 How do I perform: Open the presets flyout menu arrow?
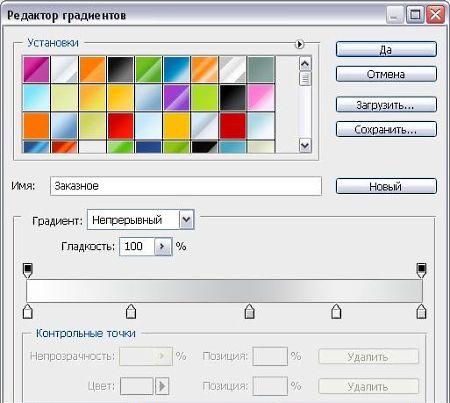[299, 44]
